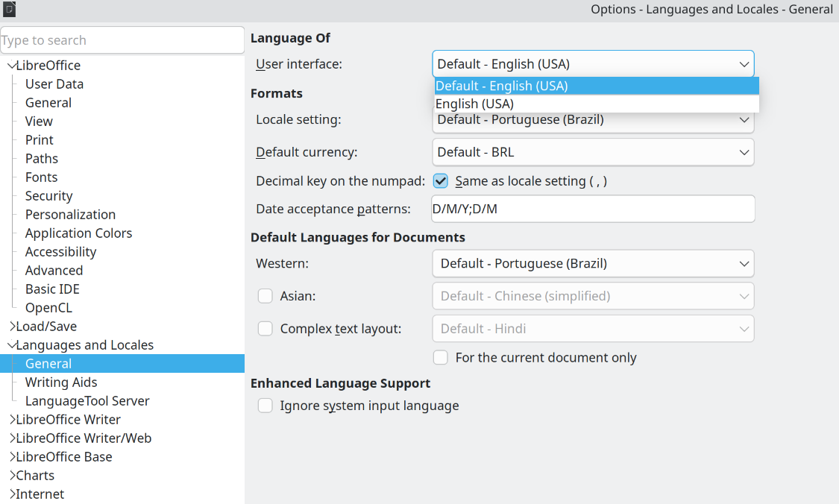Open Basic IDE options

pos(52,289)
